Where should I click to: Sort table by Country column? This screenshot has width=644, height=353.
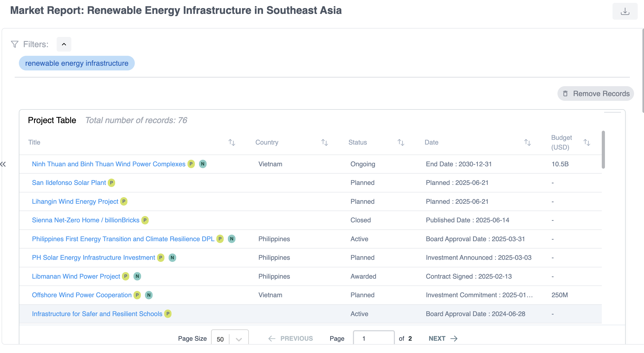[x=325, y=142]
